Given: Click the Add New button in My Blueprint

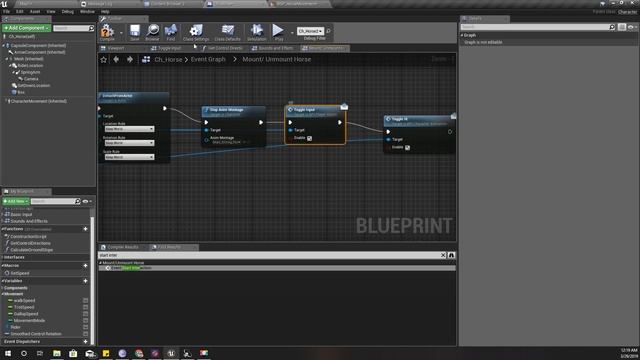Looking at the screenshot, I should 16,201.
